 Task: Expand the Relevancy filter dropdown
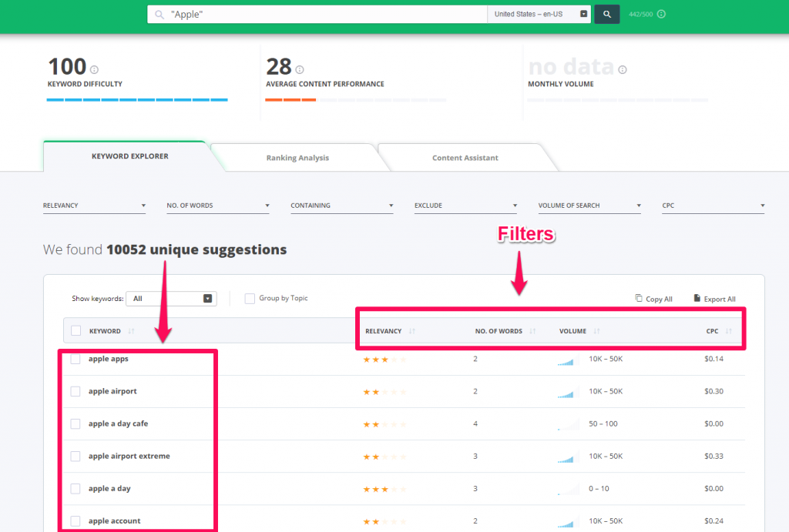[94, 206]
